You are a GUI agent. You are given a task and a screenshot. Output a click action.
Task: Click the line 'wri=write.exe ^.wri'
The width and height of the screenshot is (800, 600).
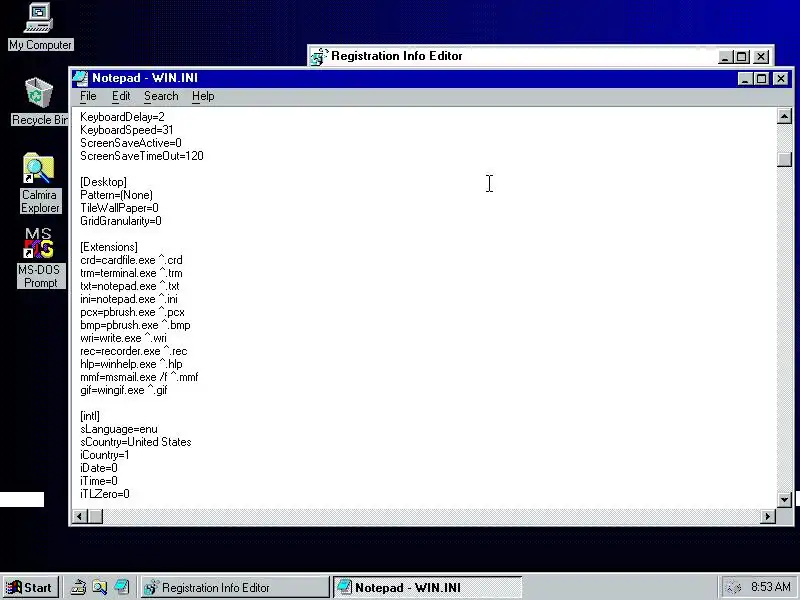coord(123,338)
